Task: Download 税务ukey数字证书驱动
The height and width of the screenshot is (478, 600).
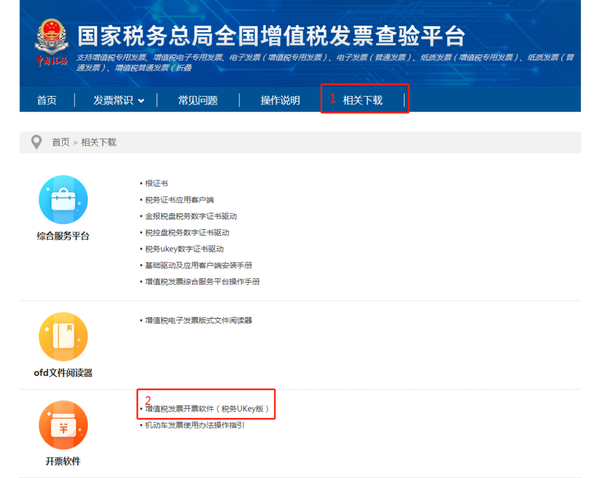Action: click(x=184, y=249)
